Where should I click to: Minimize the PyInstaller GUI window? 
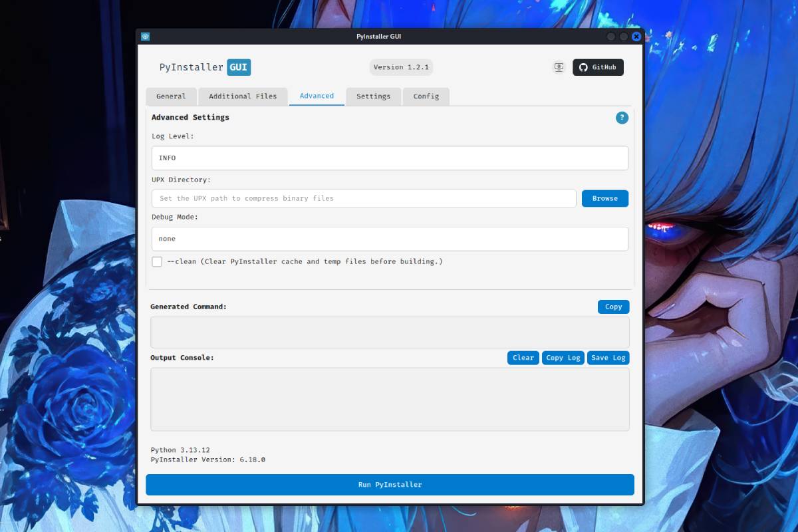[611, 37]
